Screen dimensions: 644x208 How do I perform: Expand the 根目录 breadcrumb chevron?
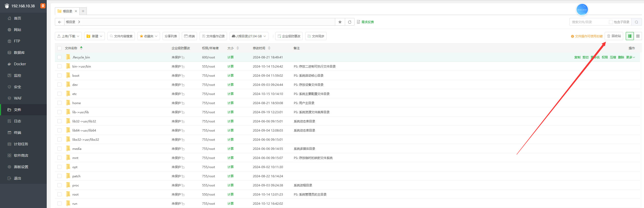click(x=79, y=22)
